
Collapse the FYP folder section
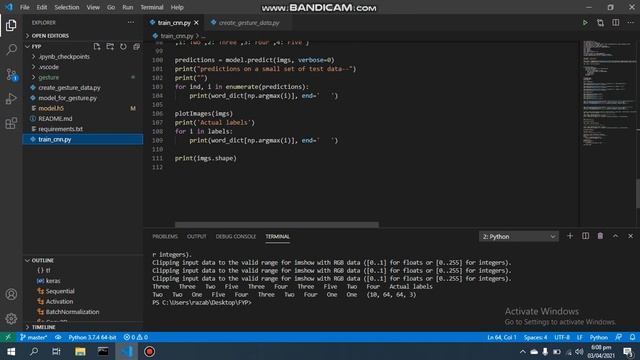(x=37, y=47)
